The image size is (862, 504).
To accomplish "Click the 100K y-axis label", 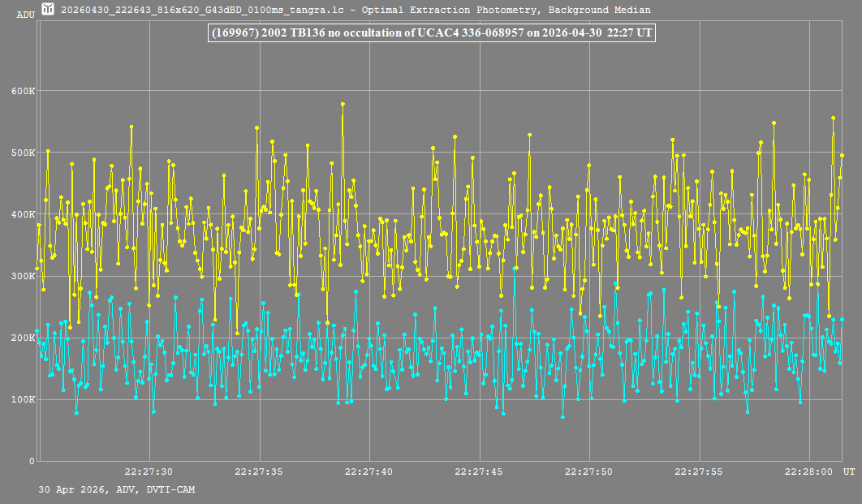I will click(23, 399).
